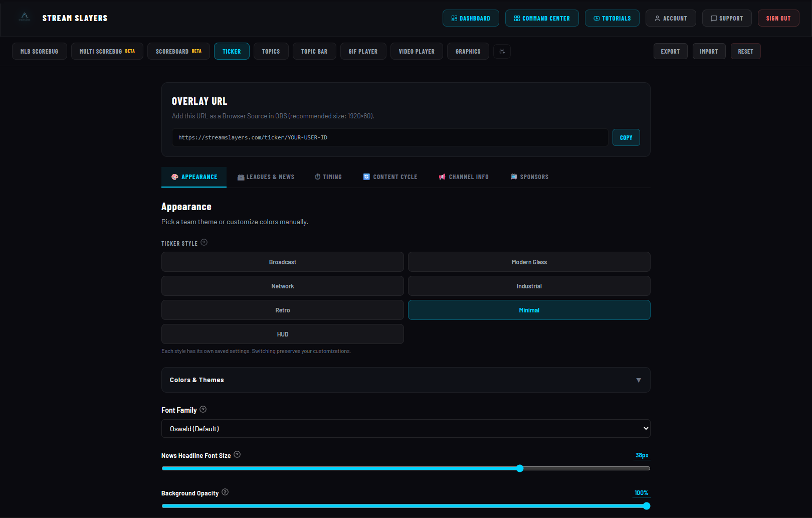Open the Dashboard page
The height and width of the screenshot is (518, 812).
[x=471, y=18]
